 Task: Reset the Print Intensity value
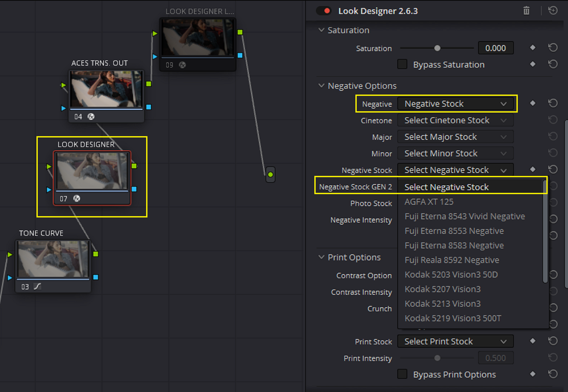(553, 358)
